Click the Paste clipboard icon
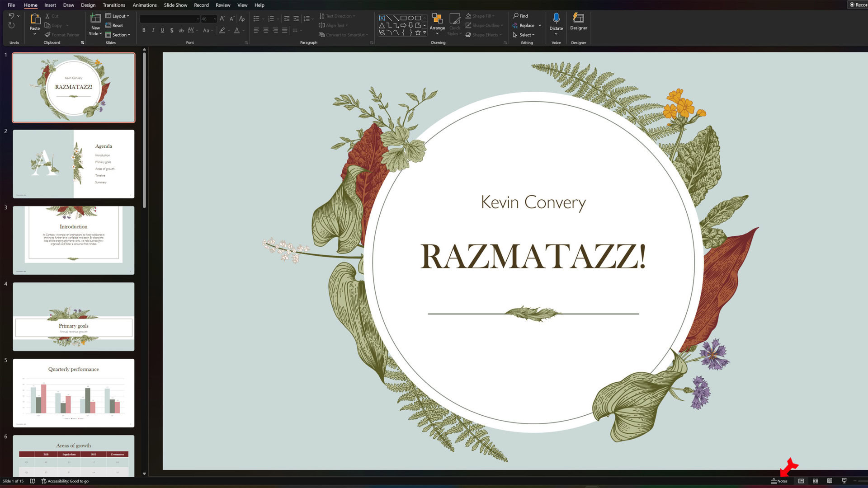The image size is (868, 488). (x=35, y=19)
